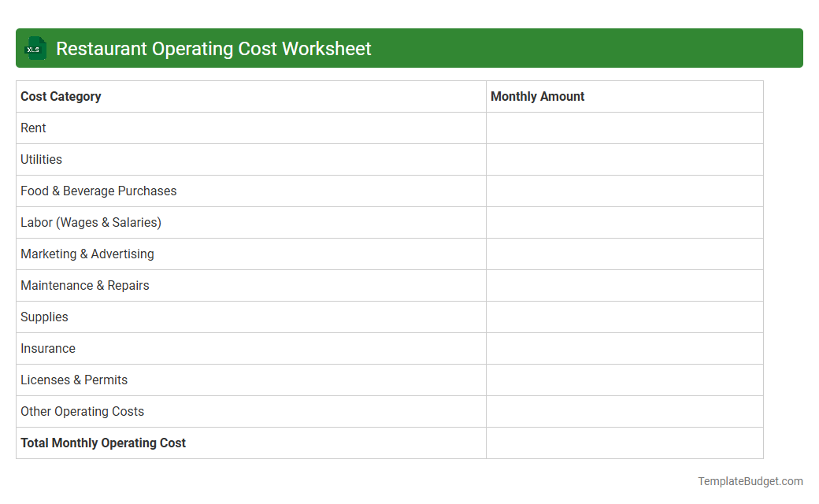This screenshot has width=819, height=504.
Task: Click the Marketing & Advertising category
Action: point(87,254)
